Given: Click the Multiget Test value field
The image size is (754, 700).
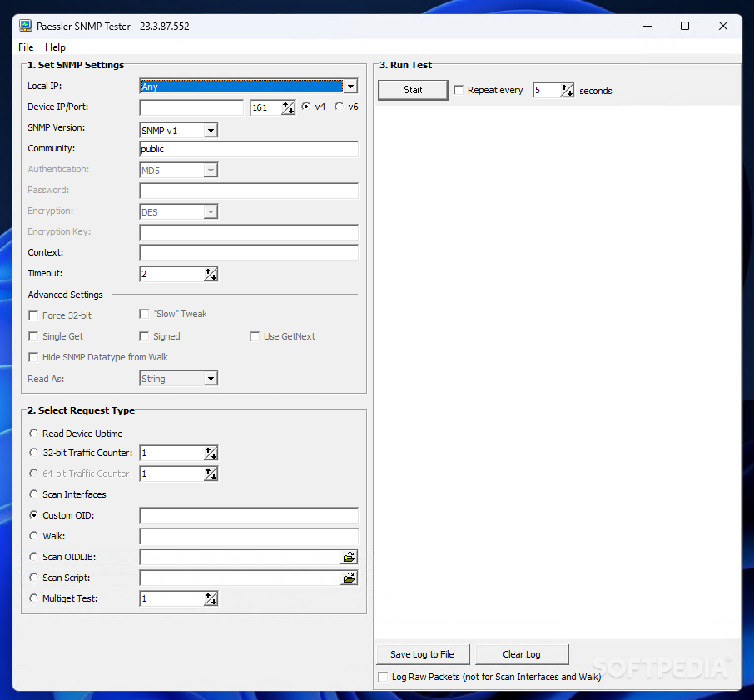Looking at the screenshot, I should click(171, 598).
